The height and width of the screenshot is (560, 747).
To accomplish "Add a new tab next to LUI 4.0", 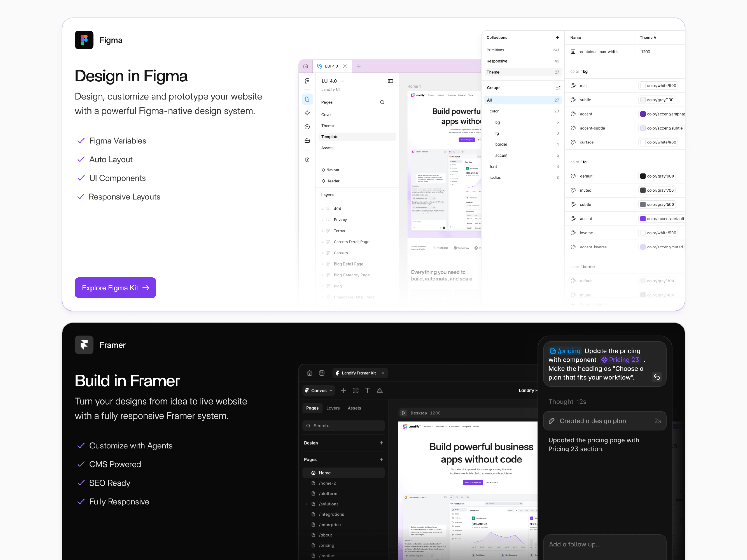I will point(359,66).
